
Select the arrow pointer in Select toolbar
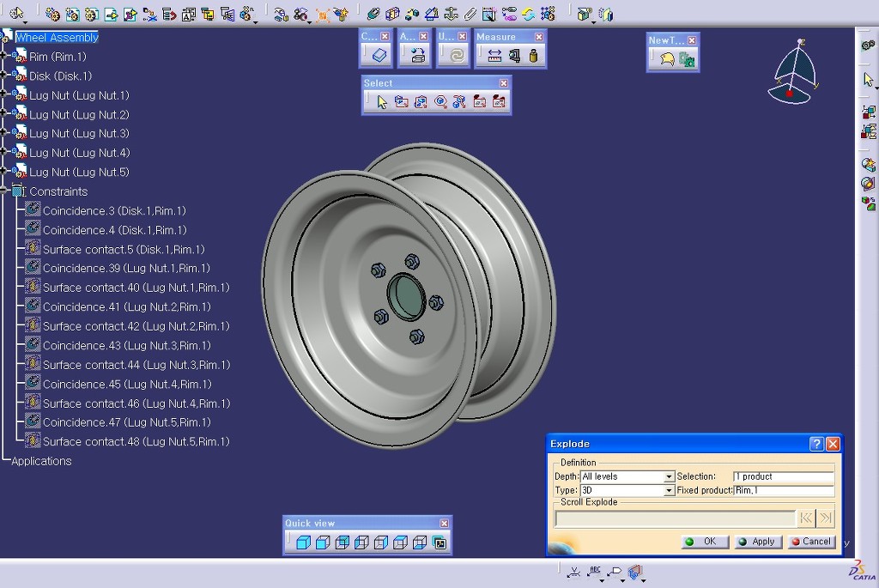click(382, 102)
